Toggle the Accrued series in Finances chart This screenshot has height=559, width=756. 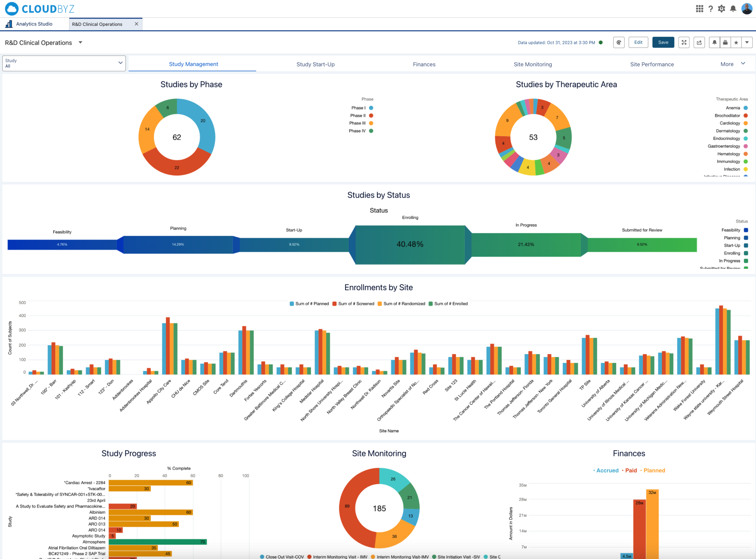(607, 470)
